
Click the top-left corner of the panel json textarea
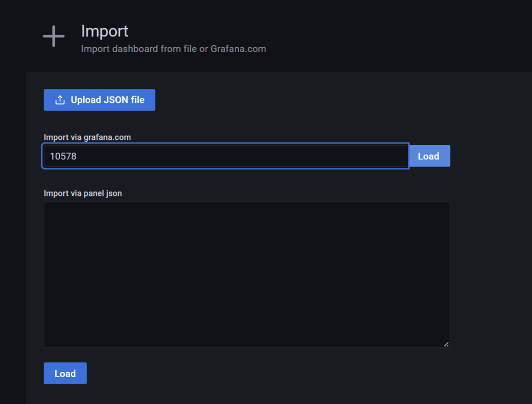pos(48,206)
